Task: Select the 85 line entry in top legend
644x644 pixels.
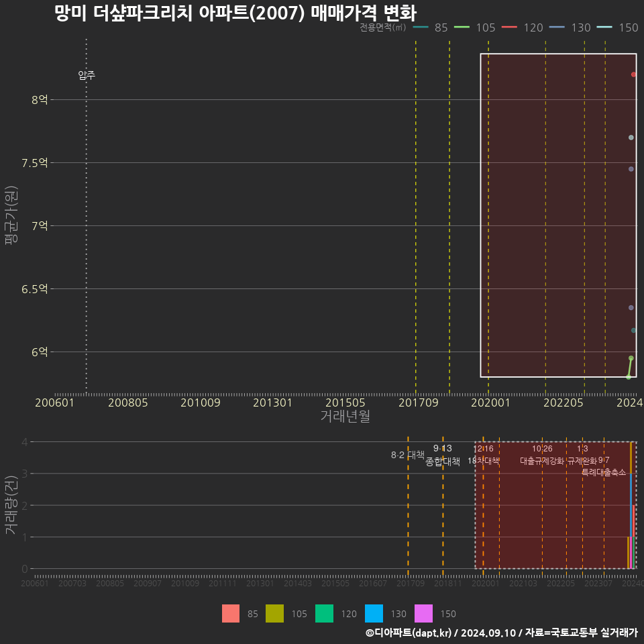Action: [x=429, y=28]
